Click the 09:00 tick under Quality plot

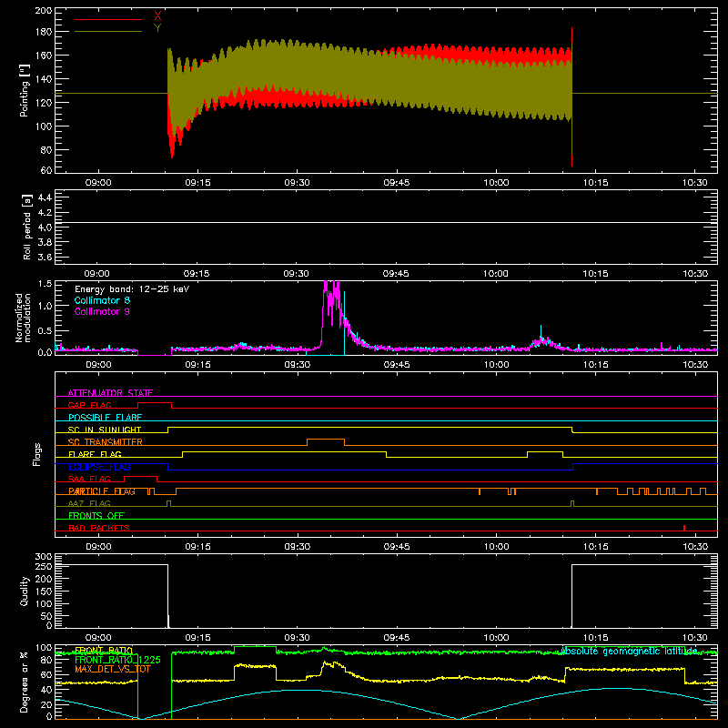click(x=98, y=638)
